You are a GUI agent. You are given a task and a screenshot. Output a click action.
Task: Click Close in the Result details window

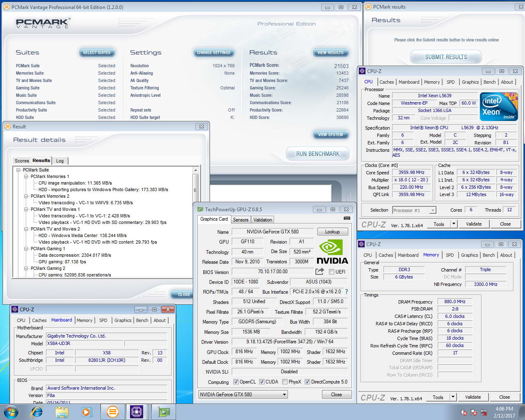(x=184, y=294)
